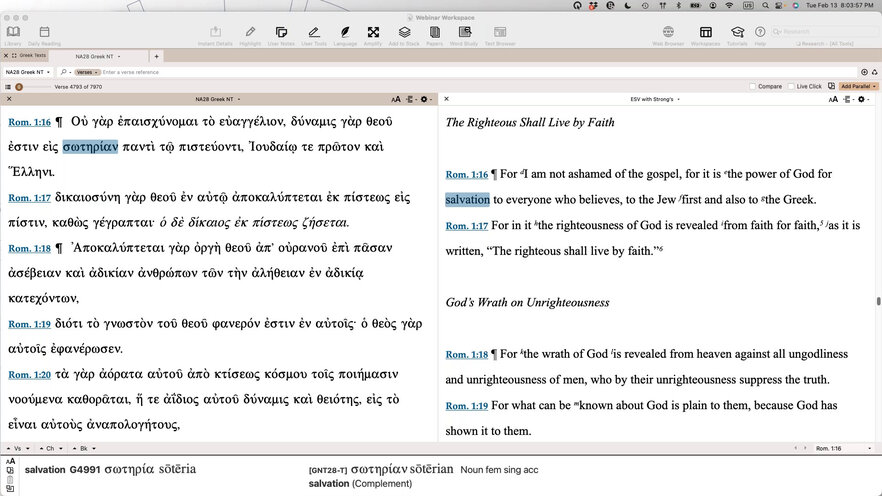
Task: Enable the Compare checkbox
Action: point(753,87)
